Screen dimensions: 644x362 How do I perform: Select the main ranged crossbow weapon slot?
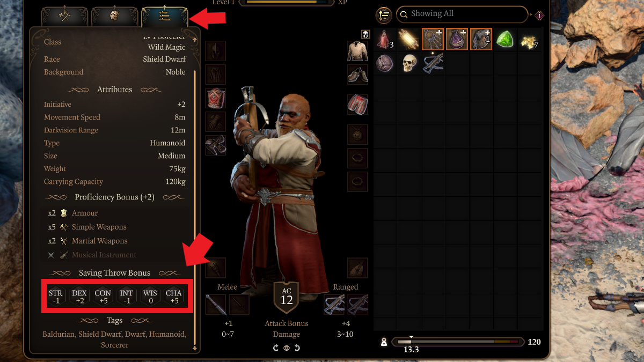[x=334, y=305]
